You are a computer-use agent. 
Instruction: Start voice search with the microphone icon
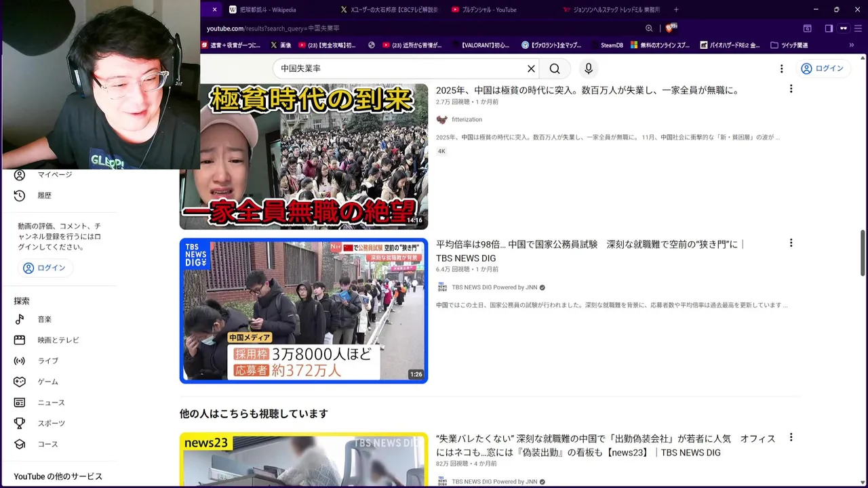589,68
